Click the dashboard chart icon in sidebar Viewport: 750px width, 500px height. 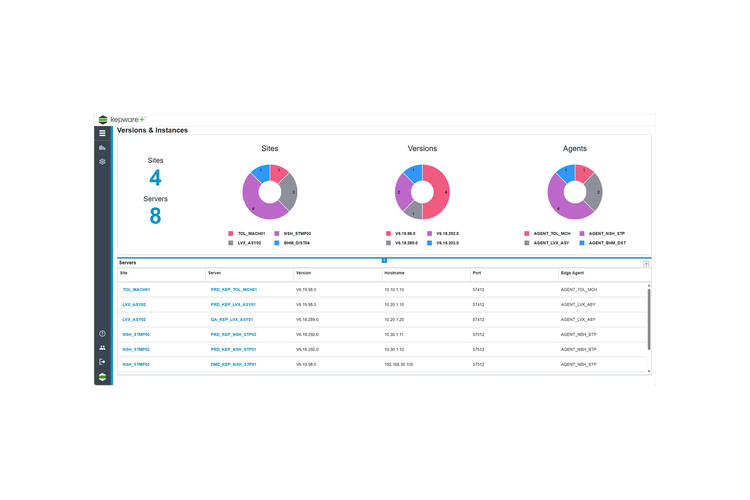click(102, 147)
